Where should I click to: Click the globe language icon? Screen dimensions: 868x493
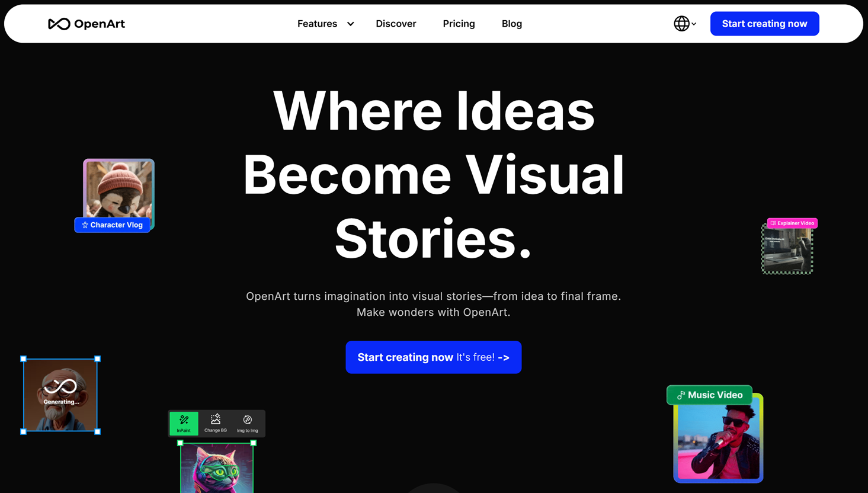(680, 24)
